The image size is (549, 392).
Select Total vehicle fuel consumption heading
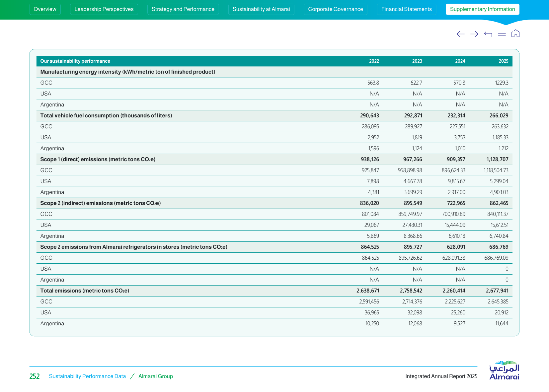(x=106, y=115)
